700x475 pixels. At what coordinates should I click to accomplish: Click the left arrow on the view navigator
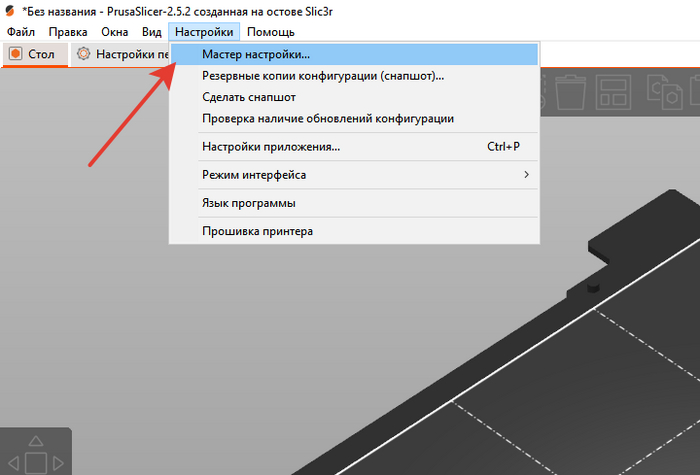coord(13,463)
